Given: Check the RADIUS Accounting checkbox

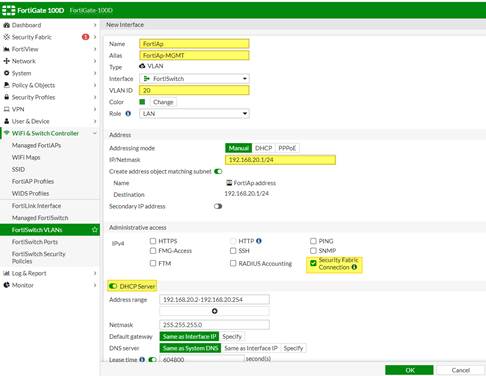Looking at the screenshot, I should (233, 263).
